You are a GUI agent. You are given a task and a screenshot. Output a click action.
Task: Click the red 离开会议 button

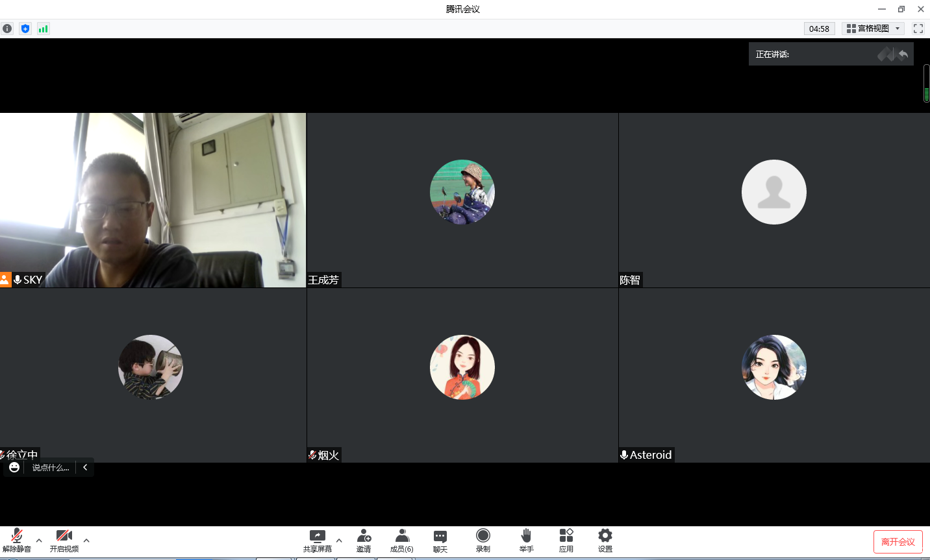click(x=898, y=542)
